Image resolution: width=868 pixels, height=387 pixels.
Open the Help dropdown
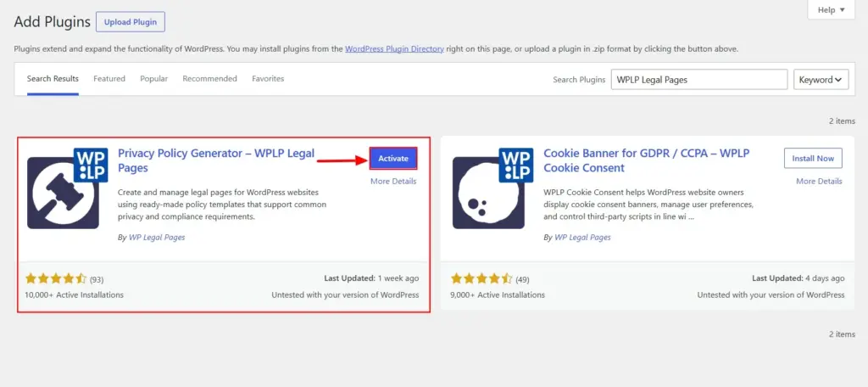831,10
